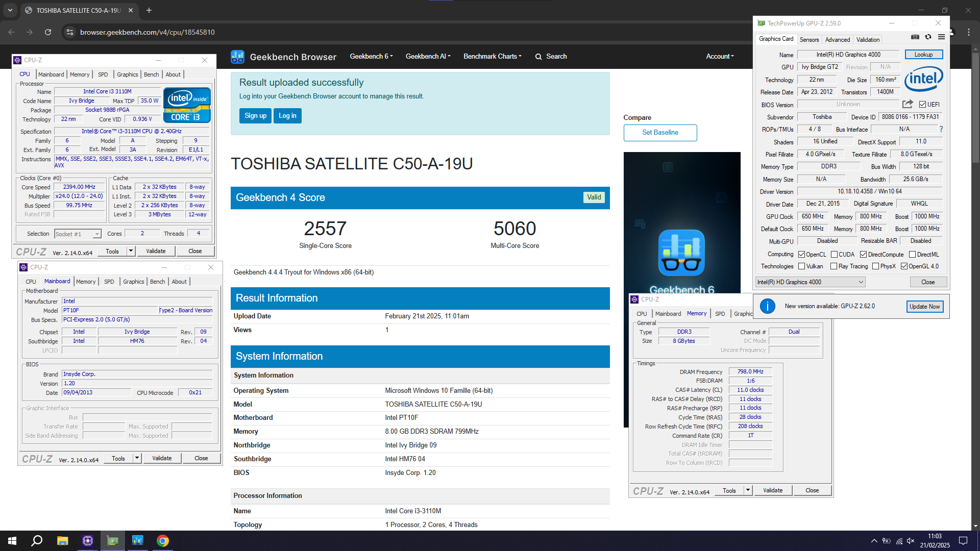Click the Sign up button
Screen dimensions: 980x551
coord(255,116)
